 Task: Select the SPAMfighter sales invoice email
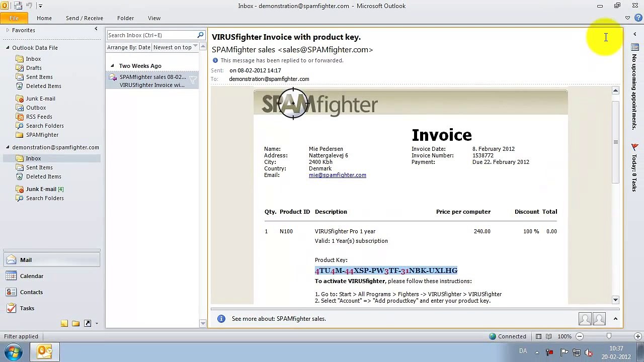coord(152,81)
